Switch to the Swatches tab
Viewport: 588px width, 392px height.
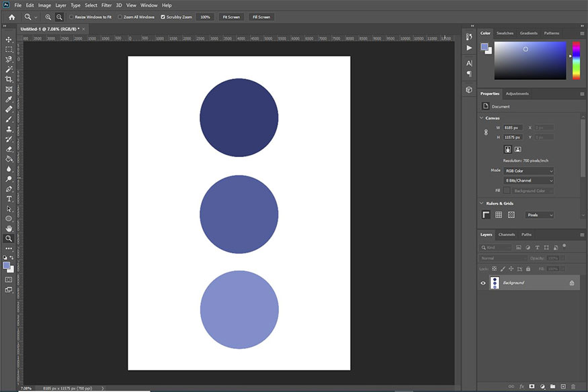point(505,34)
